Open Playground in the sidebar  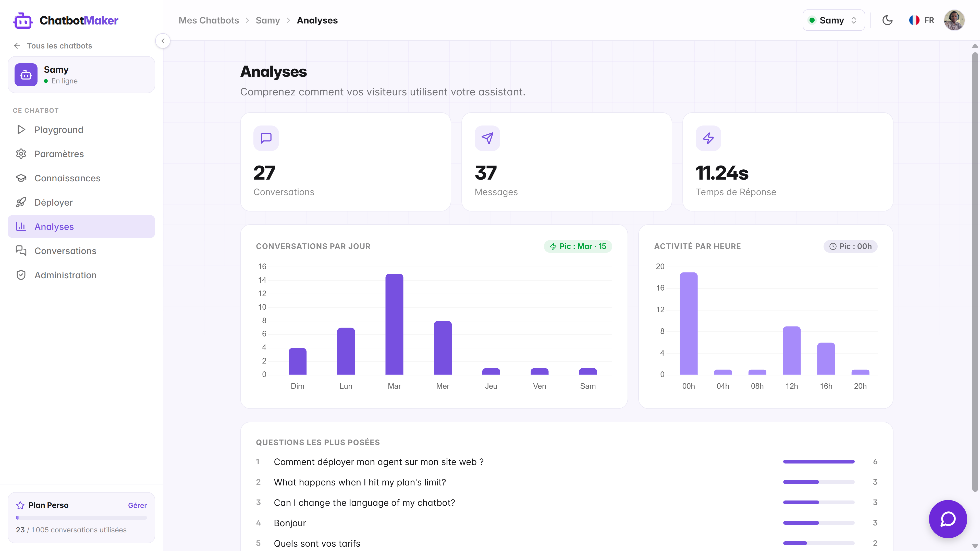tap(81, 130)
